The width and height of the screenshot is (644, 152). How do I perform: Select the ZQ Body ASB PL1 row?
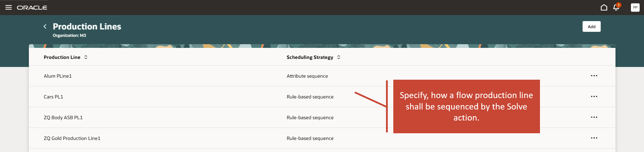[63, 118]
